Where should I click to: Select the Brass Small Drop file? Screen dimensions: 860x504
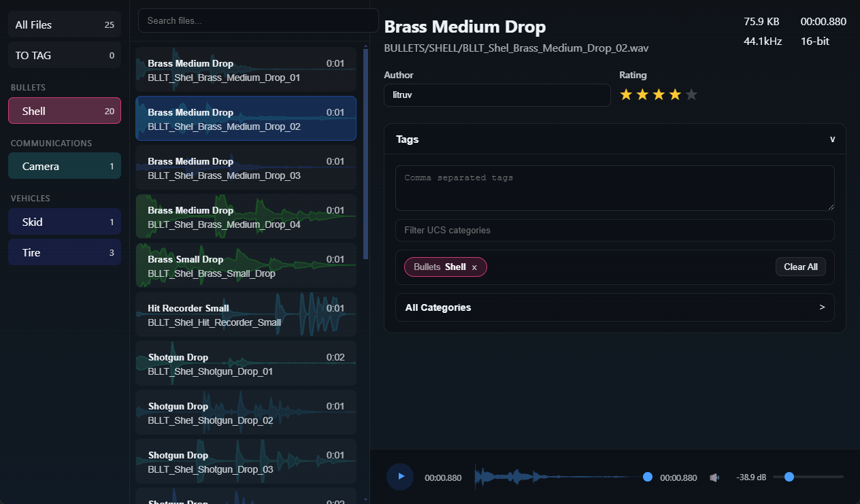[246, 265]
